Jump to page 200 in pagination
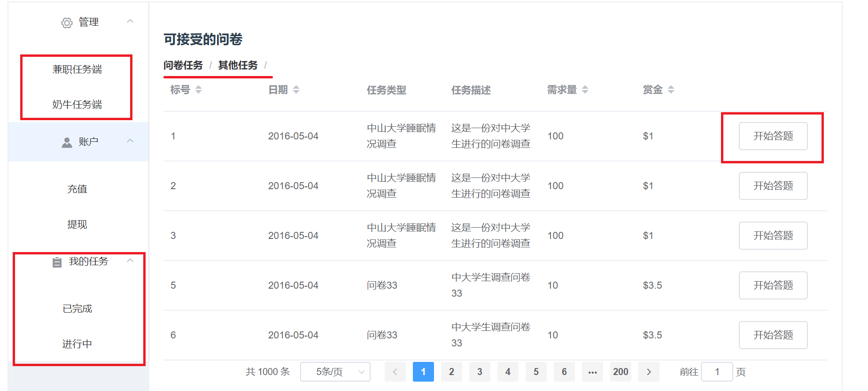This screenshot has height=391, width=868. [620, 372]
